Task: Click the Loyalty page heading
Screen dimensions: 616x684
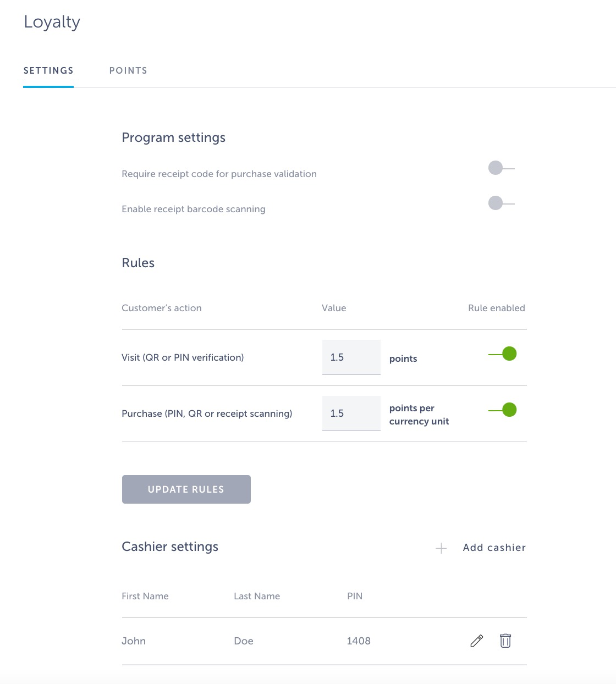Action: click(x=52, y=22)
